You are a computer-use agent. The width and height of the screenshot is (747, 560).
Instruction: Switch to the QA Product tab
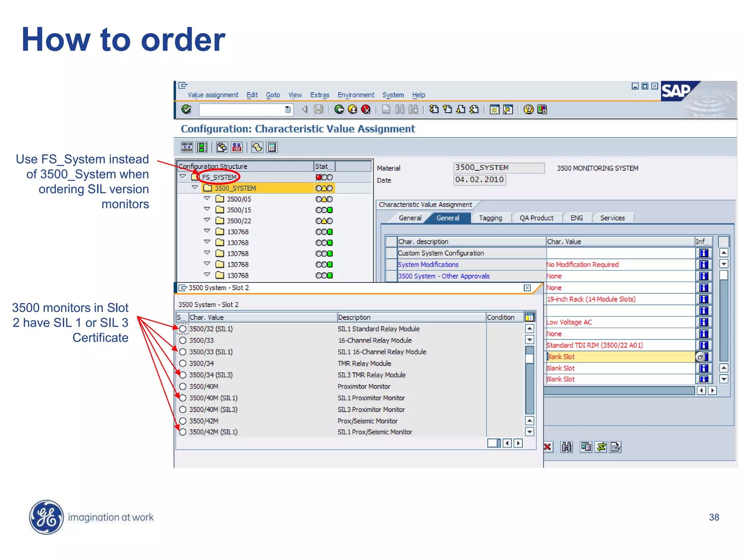[x=537, y=218]
